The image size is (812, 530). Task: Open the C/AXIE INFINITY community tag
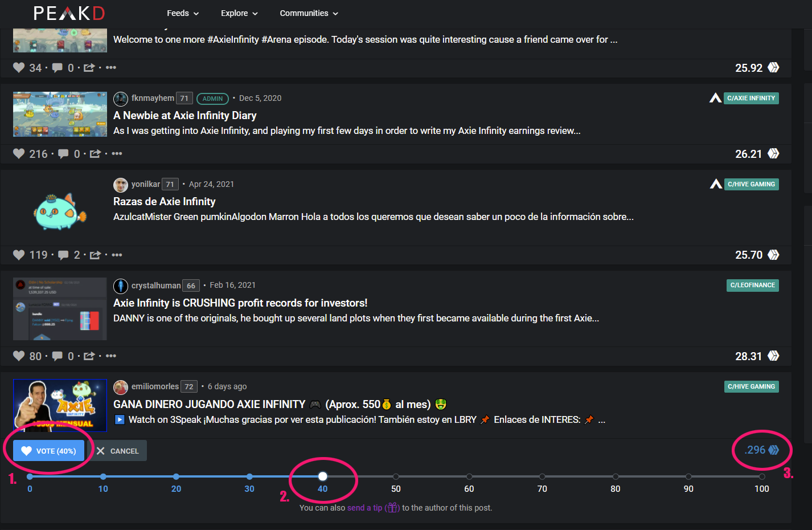[751, 98]
